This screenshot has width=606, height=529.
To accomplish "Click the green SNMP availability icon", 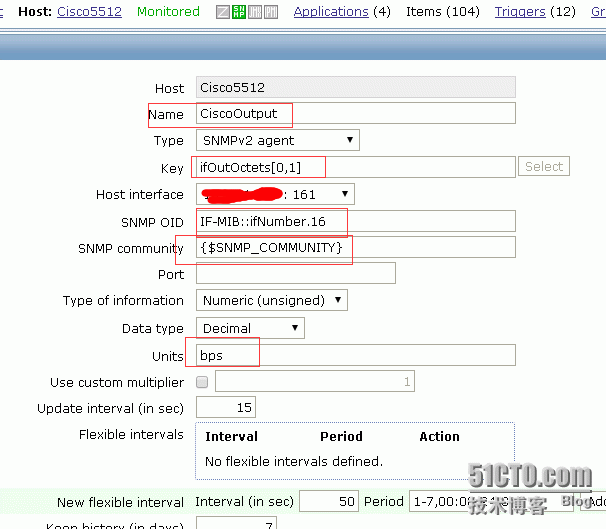I will click(x=239, y=12).
